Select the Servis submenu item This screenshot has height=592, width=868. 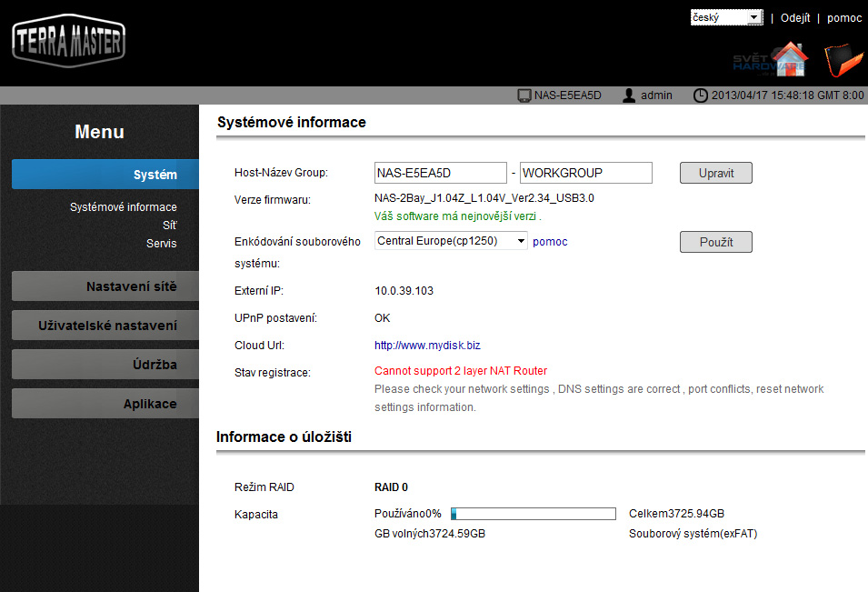coord(161,244)
